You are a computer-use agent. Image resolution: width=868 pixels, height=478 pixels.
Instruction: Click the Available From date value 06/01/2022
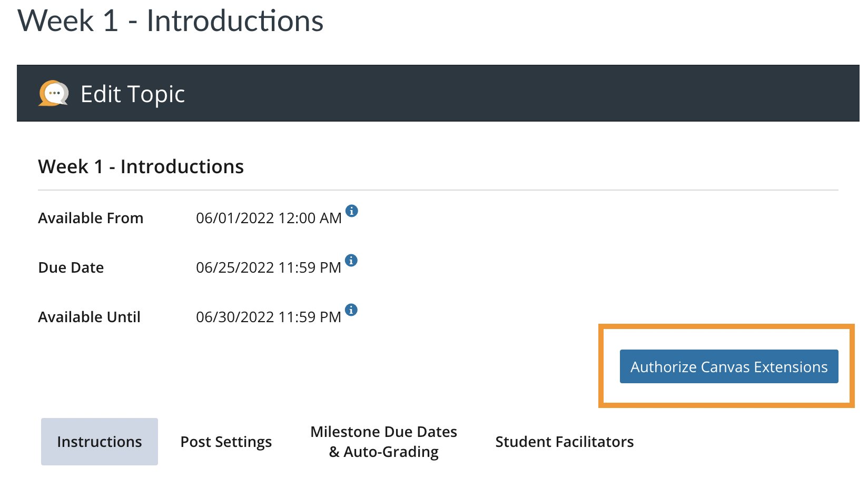269,217
